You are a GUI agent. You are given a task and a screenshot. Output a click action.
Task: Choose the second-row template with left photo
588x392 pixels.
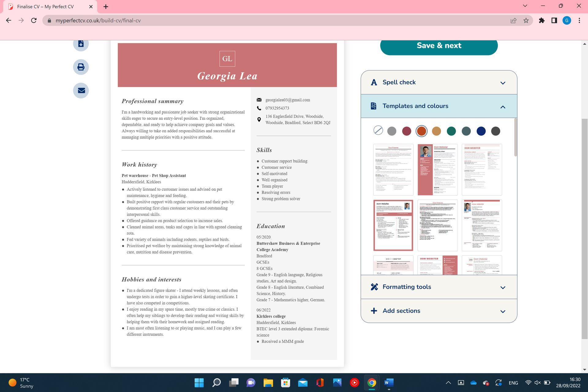(x=482, y=225)
